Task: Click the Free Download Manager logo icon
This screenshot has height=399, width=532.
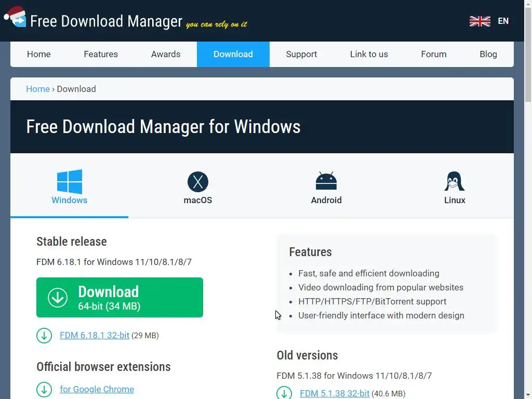Action: coord(15,17)
